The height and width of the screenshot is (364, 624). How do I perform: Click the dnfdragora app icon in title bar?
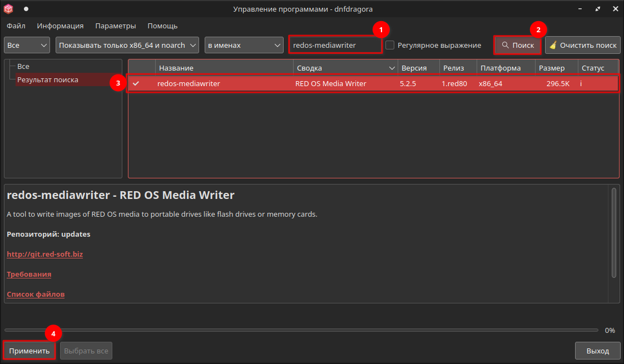(8, 9)
